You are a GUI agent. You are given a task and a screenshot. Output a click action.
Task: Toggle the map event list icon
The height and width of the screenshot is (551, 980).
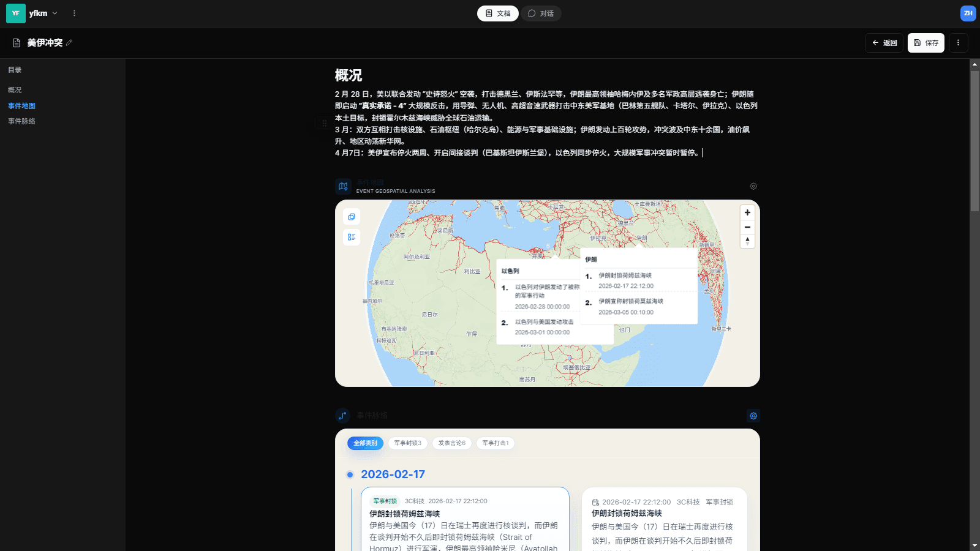pos(352,237)
